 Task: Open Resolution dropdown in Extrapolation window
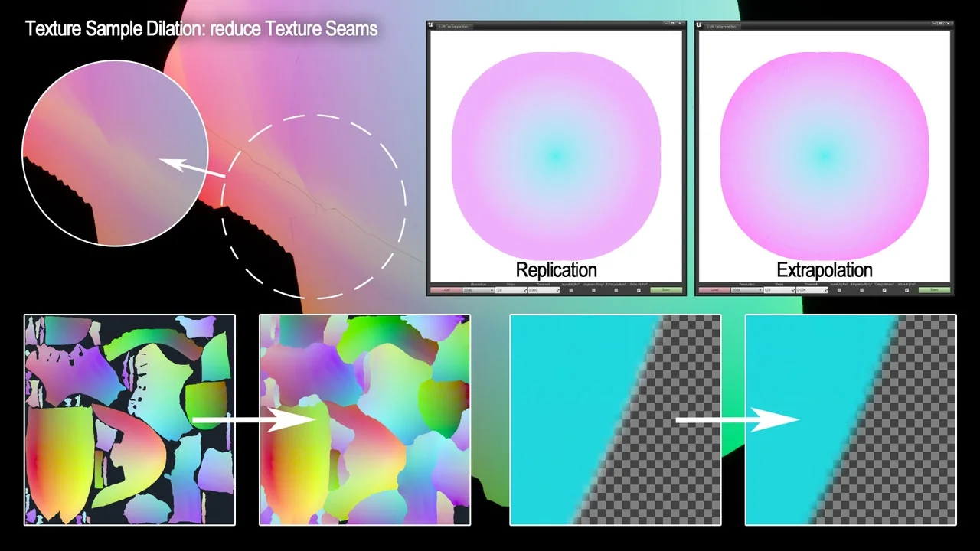[746, 290]
